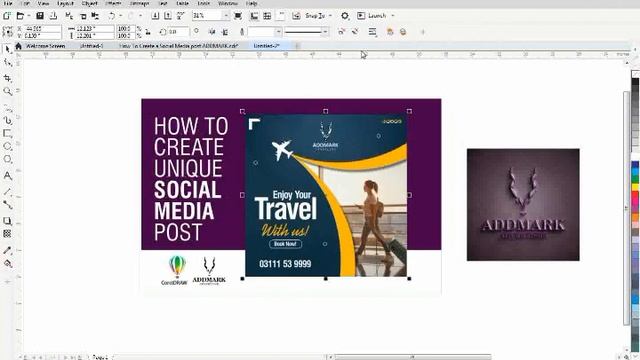Open the Object menu
The image size is (640, 360).
[89, 3]
